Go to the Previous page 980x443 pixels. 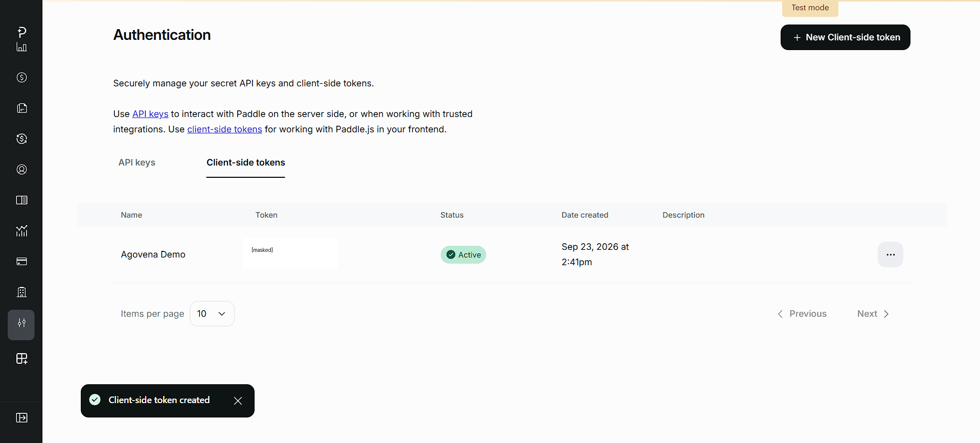click(x=802, y=314)
